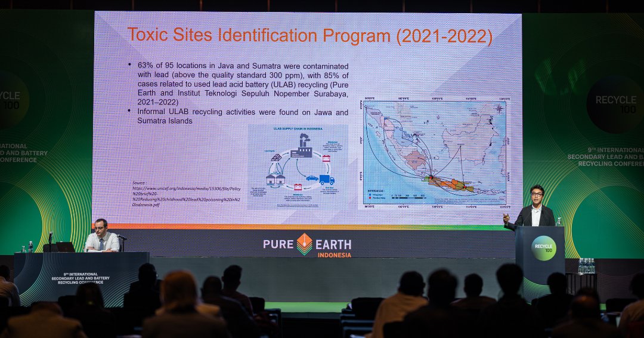Click the "ULAB SUPPLY CHAIN IN INDONESIA" diagram heading
Image resolution: width=644 pixels, height=338 pixels.
[x=298, y=129]
